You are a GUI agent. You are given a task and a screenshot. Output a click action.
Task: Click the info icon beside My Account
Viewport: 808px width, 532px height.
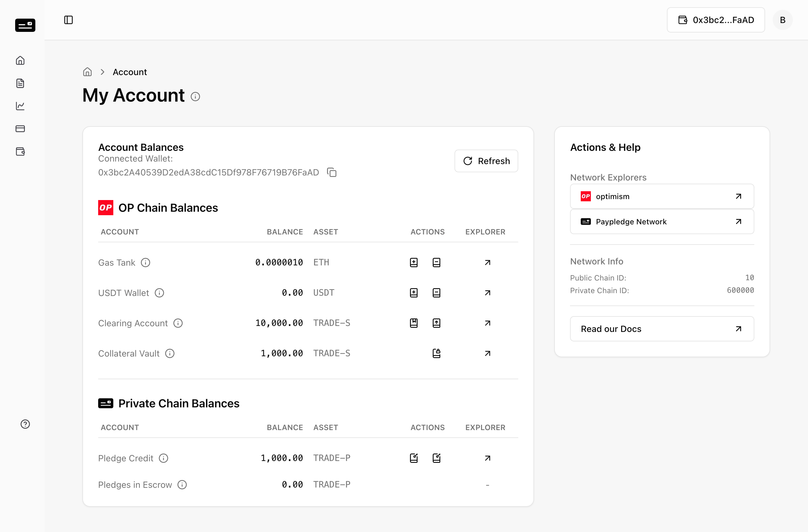click(x=195, y=97)
